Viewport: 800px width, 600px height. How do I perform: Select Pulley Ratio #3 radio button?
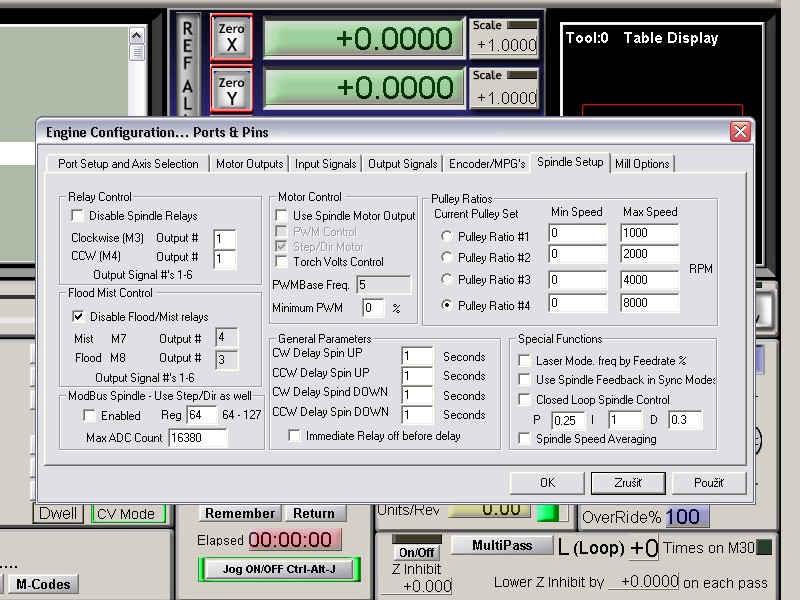coord(446,280)
